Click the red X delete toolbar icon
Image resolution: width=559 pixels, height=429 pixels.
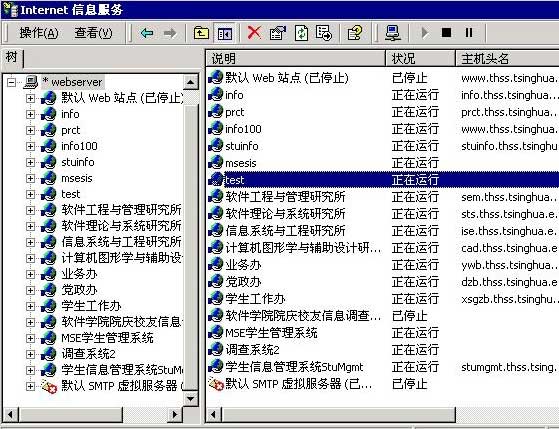coord(254,33)
